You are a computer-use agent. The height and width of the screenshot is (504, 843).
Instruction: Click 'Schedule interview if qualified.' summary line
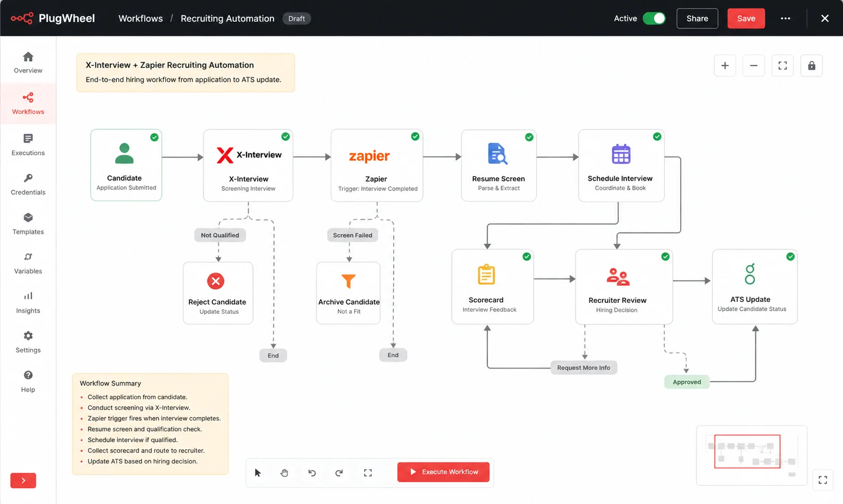click(x=133, y=440)
